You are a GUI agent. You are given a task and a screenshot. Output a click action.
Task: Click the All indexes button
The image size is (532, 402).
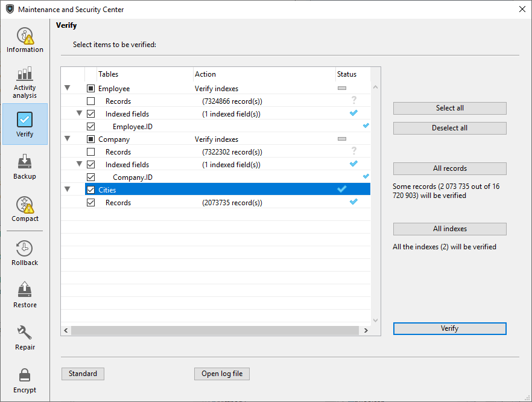(449, 229)
